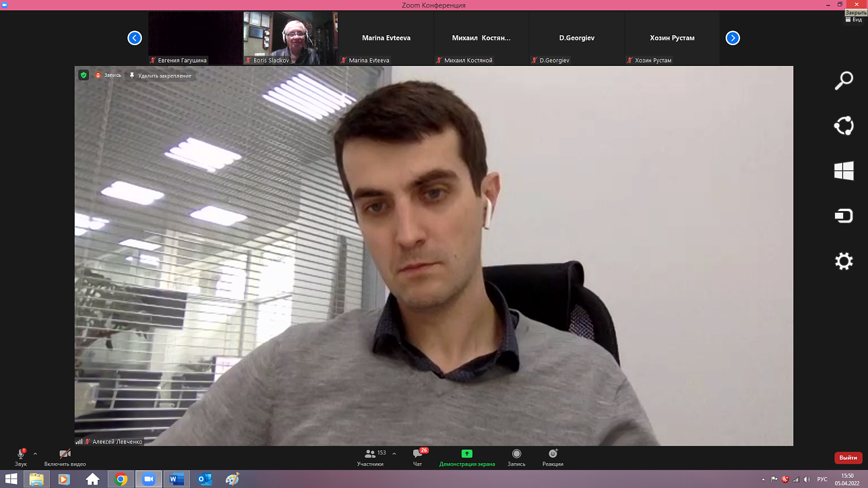The width and height of the screenshot is (868, 488).
Task: Open the Chat panel with 26 unread
Action: tap(418, 454)
